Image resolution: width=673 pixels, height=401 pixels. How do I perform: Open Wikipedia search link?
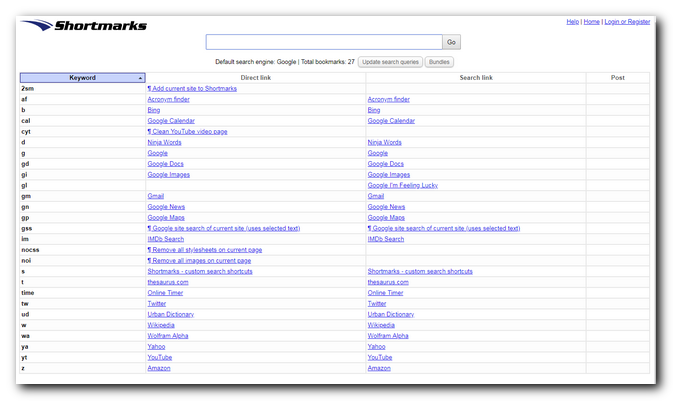click(x=381, y=325)
